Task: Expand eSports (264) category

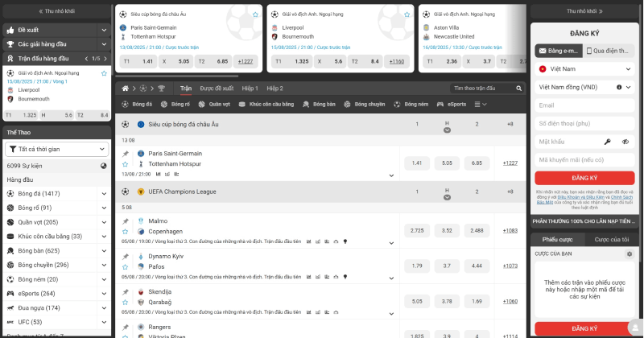Action: click(x=104, y=294)
